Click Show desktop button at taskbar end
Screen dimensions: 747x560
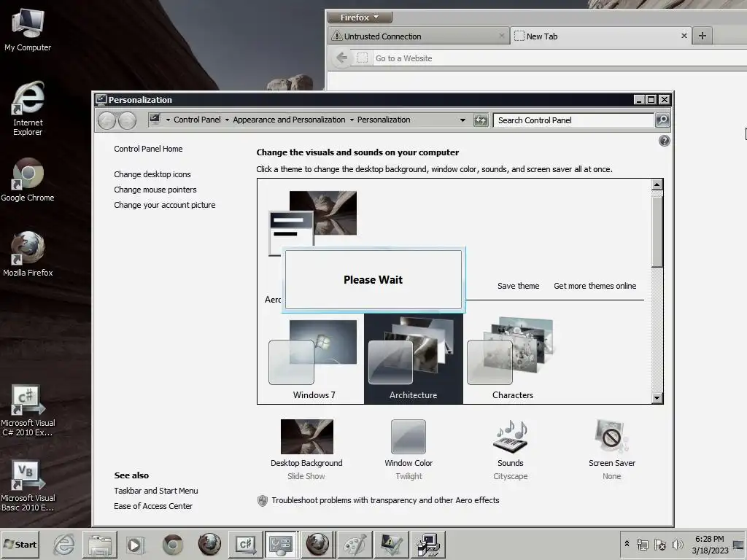tap(739, 544)
